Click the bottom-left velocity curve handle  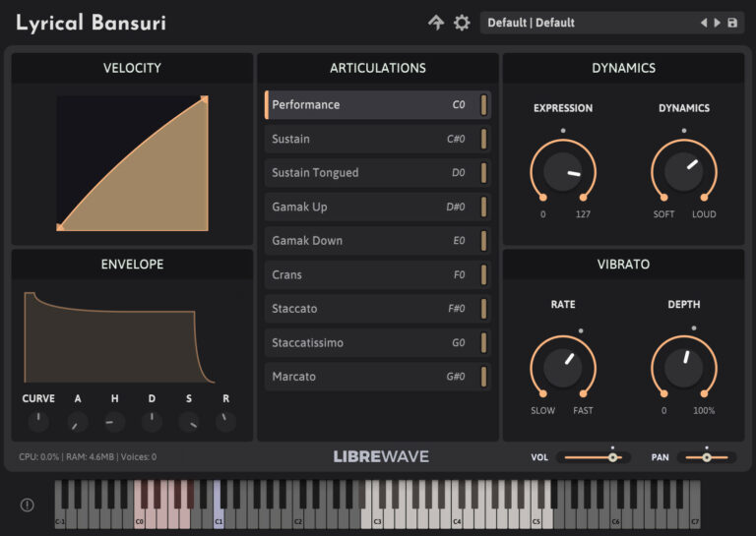[60, 227]
